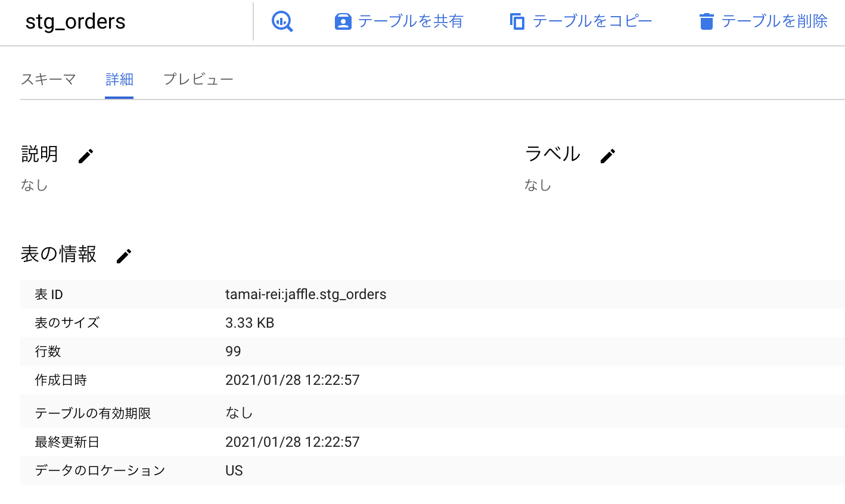Edit the 説明 description with pencil icon
The image size is (845, 504).
click(86, 156)
